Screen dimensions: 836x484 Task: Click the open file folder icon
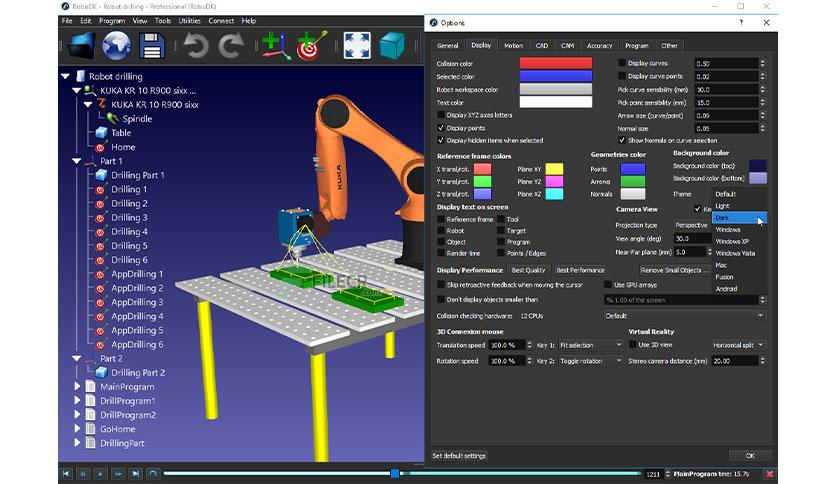pos(82,46)
